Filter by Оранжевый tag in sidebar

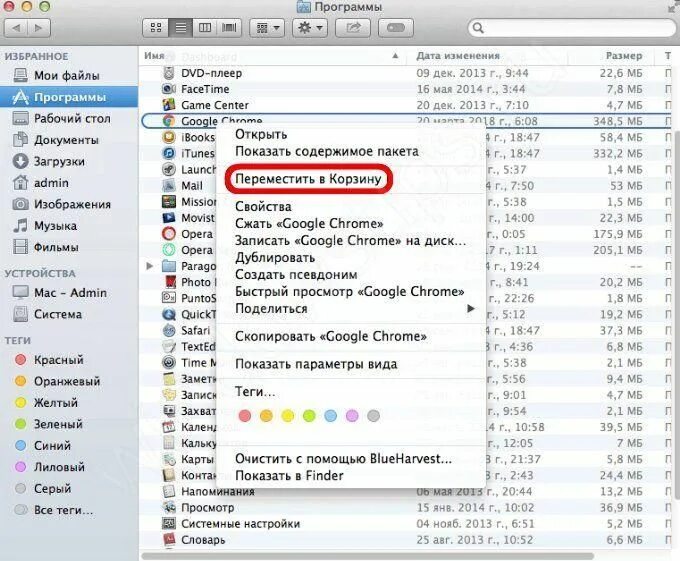69,381
